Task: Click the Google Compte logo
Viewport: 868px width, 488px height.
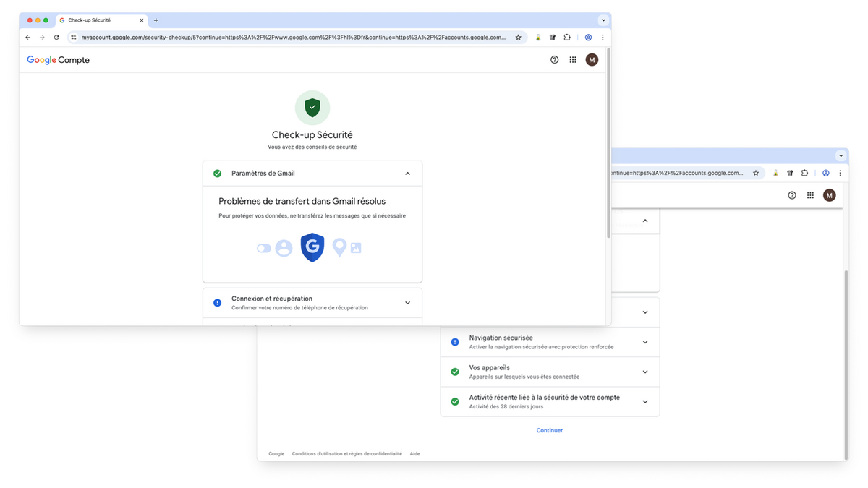Action: point(58,60)
